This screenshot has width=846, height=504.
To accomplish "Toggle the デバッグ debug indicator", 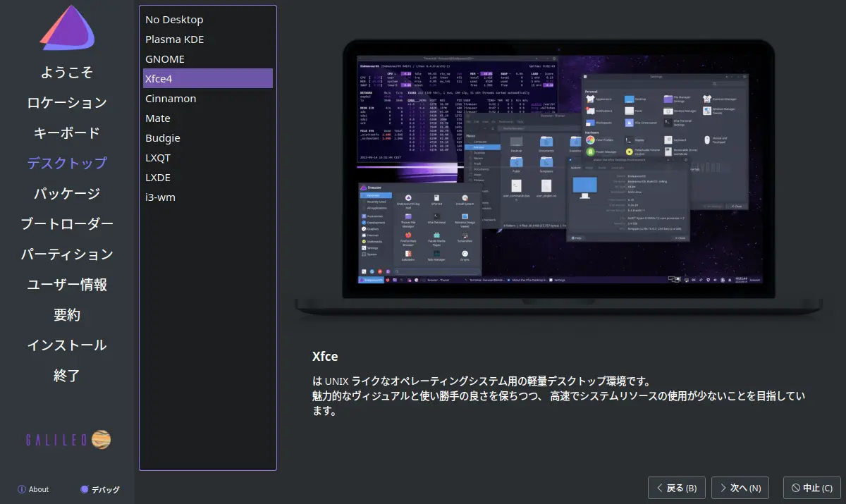I will coord(85,489).
